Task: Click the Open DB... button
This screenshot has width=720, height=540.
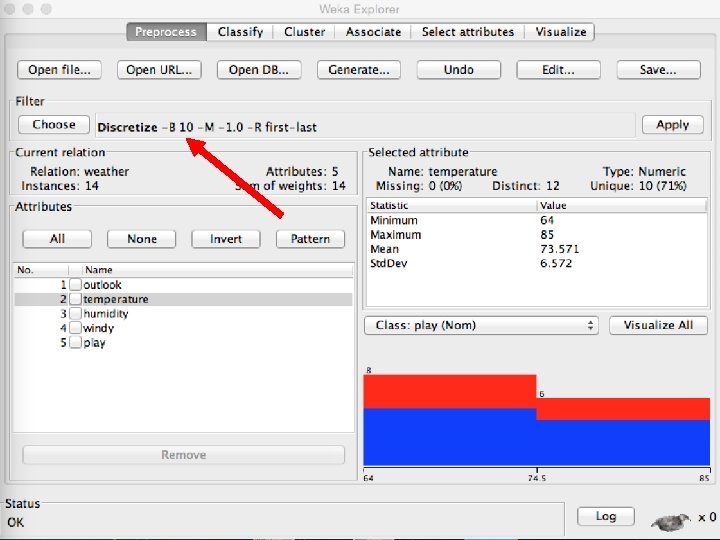Action: 259,70
